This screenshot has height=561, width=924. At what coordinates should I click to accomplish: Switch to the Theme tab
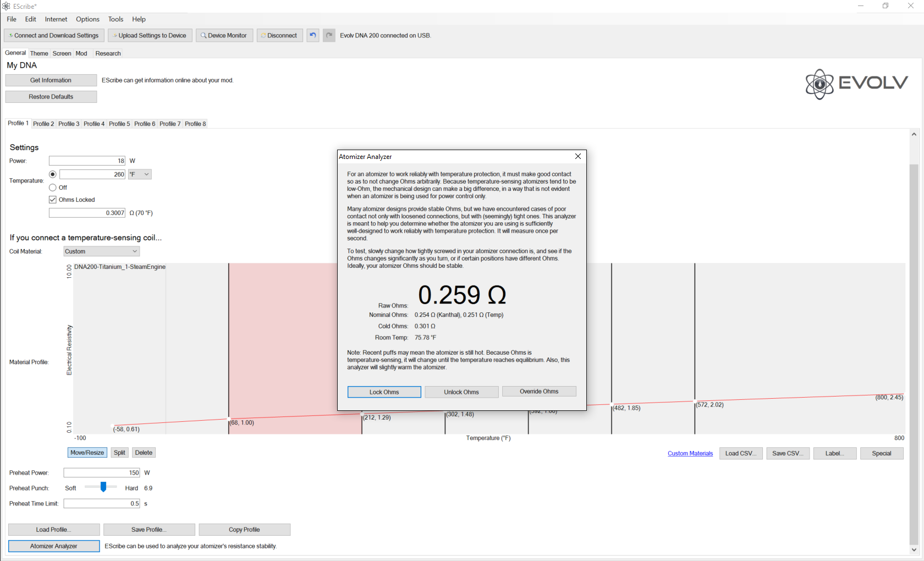pyautogui.click(x=39, y=53)
